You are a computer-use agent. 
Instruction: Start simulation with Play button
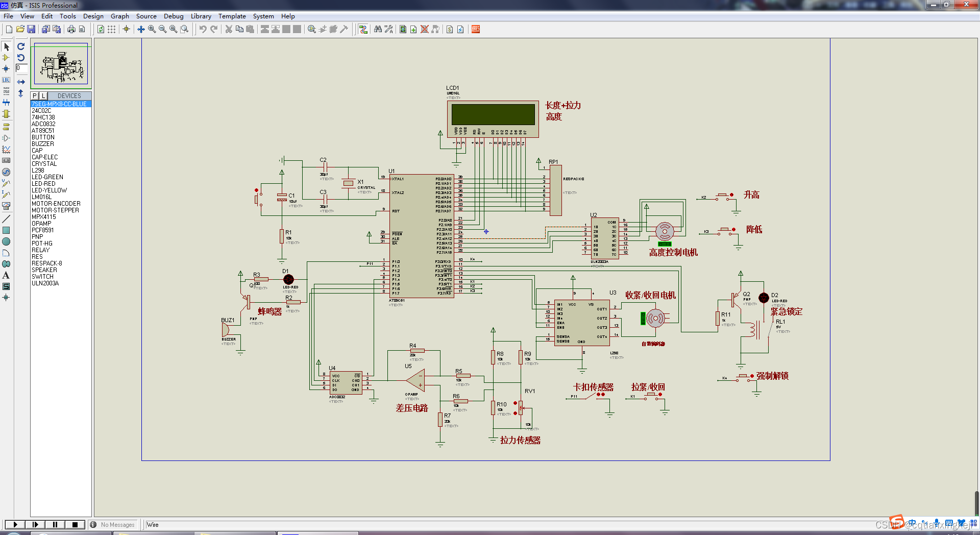pos(15,524)
